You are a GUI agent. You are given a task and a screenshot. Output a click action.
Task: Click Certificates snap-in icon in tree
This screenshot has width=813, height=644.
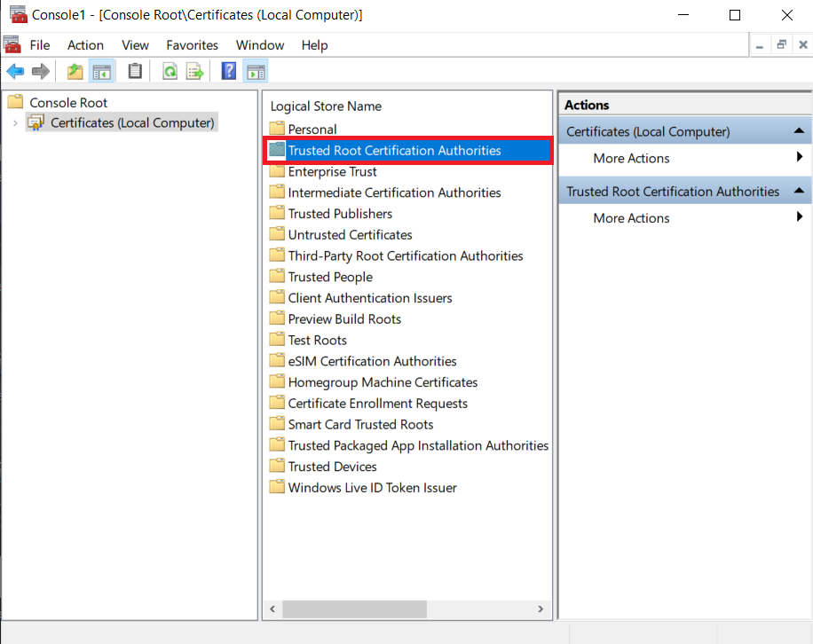point(36,122)
